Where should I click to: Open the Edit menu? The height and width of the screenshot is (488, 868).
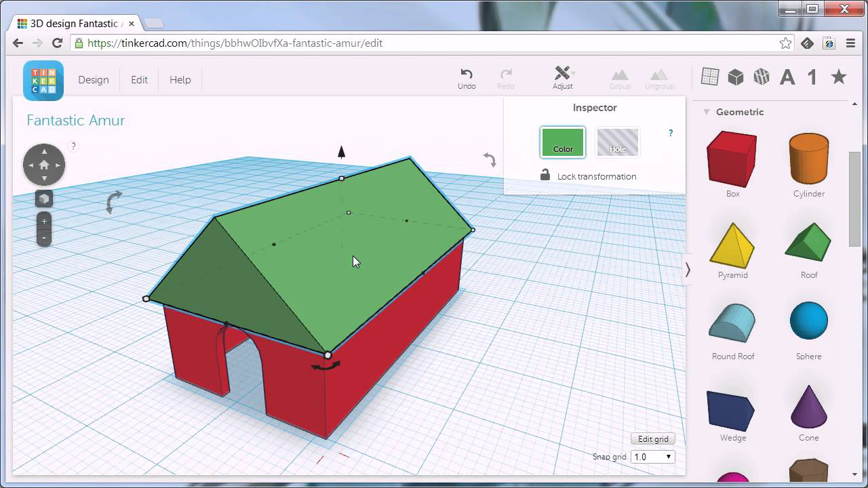(x=139, y=79)
